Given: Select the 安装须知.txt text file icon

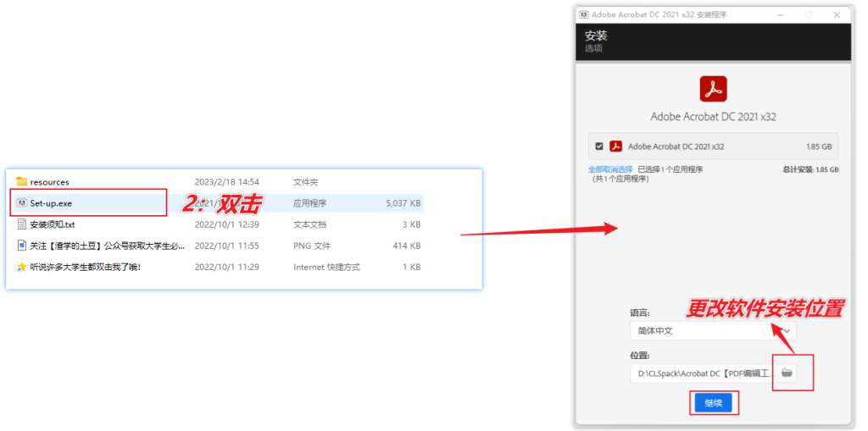Looking at the screenshot, I should pos(21,224).
